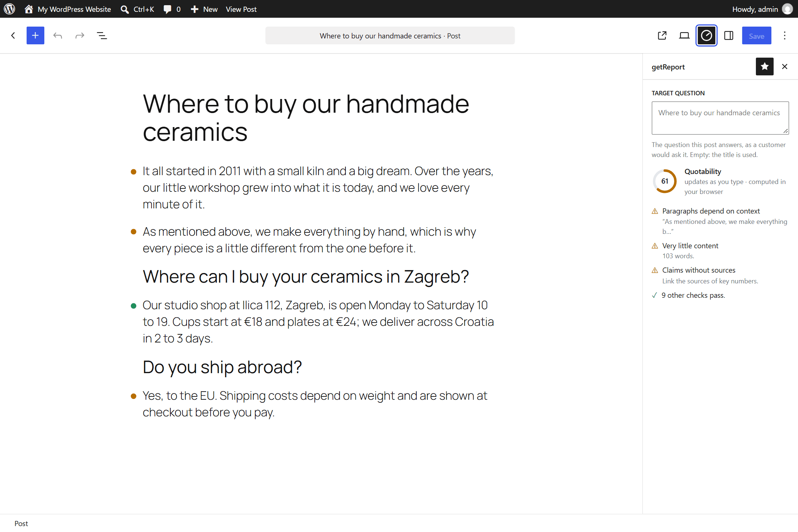Click the orange dot beside 'As mentioned above' paragraph

134,232
